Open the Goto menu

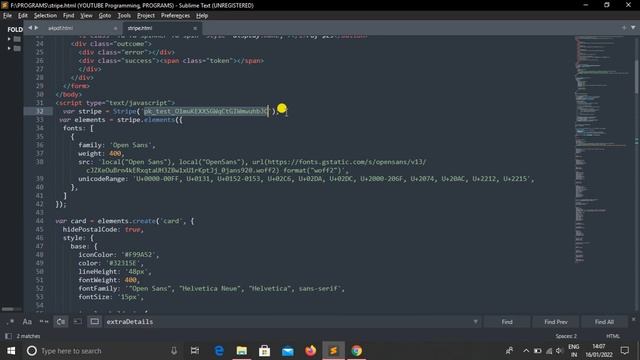coord(105,16)
